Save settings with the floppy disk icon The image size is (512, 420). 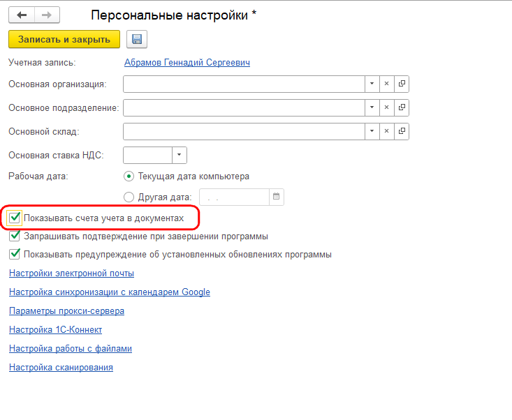click(x=137, y=39)
